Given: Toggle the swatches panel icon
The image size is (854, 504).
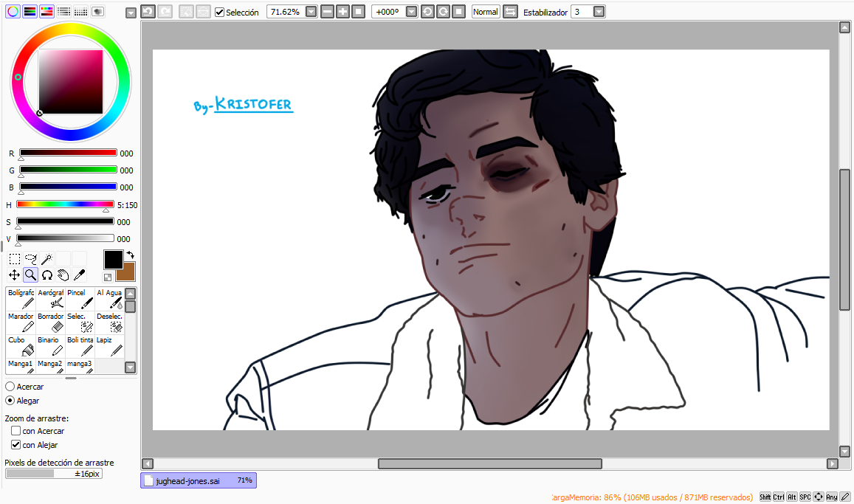Looking at the screenshot, I should pyautogui.click(x=80, y=11).
